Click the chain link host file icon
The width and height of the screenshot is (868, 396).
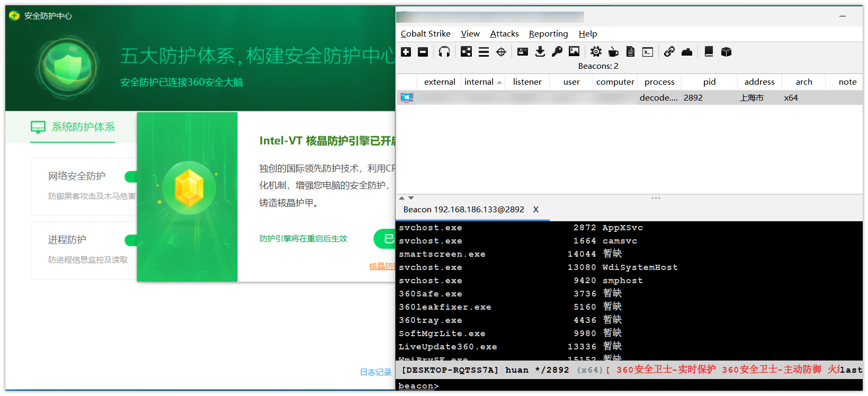point(669,52)
